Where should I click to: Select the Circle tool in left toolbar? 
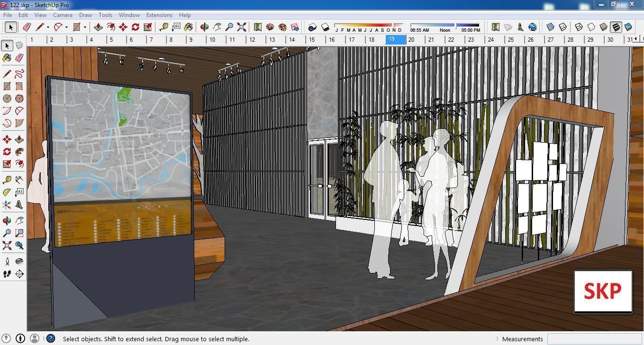coord(7,99)
